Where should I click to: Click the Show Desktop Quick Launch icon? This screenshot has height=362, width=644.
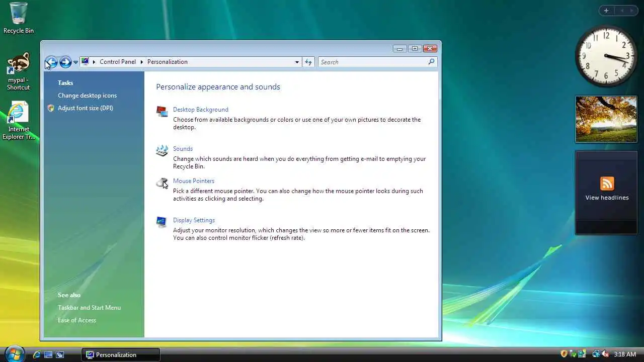(48, 354)
